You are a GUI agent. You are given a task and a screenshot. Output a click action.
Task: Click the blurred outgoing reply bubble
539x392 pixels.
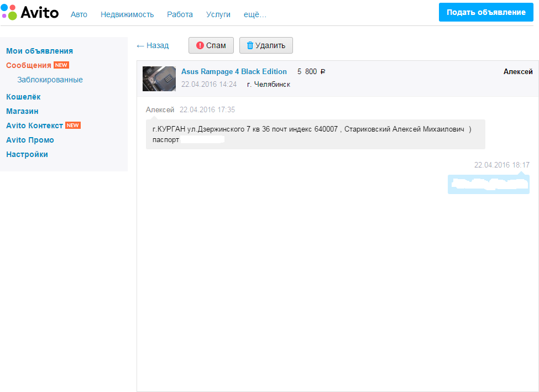[x=489, y=185]
